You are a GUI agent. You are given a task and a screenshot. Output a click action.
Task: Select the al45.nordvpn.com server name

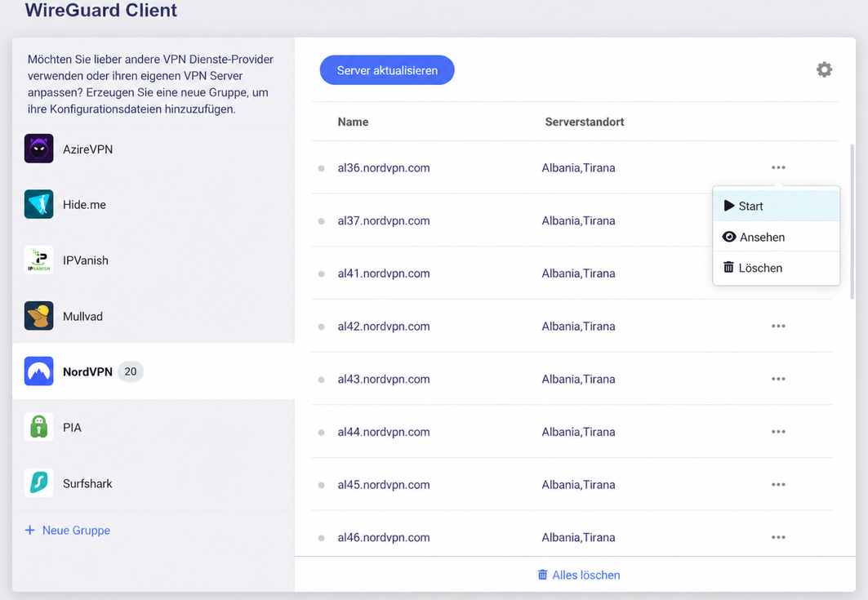[x=384, y=485]
